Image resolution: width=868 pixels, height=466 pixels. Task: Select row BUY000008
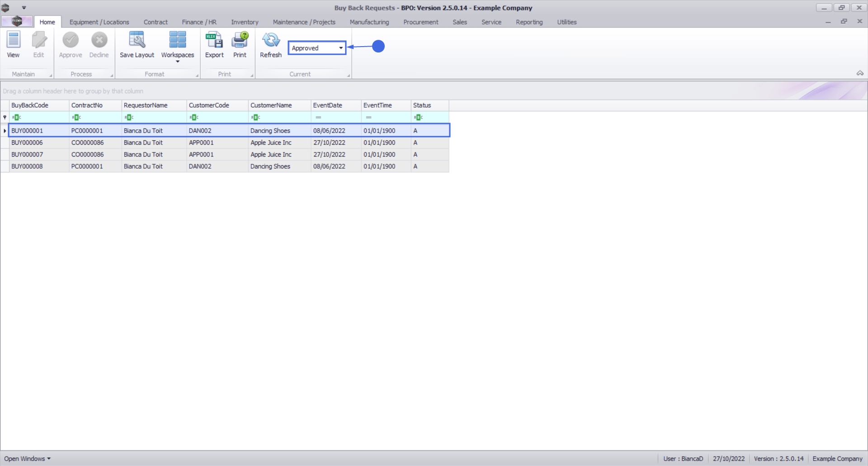229,166
